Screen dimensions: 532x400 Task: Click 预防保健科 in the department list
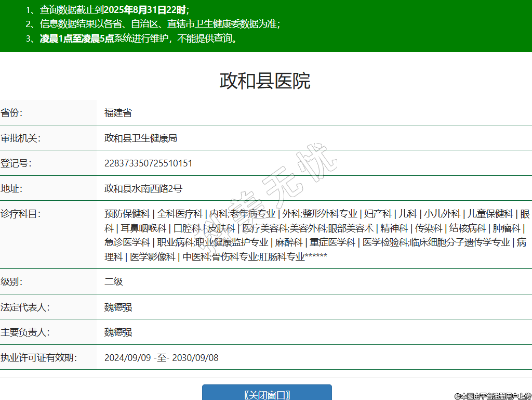(127, 214)
